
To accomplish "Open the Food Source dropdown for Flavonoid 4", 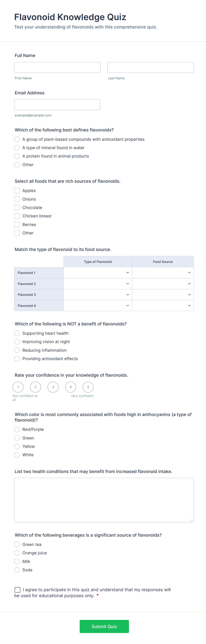I will click(163, 306).
